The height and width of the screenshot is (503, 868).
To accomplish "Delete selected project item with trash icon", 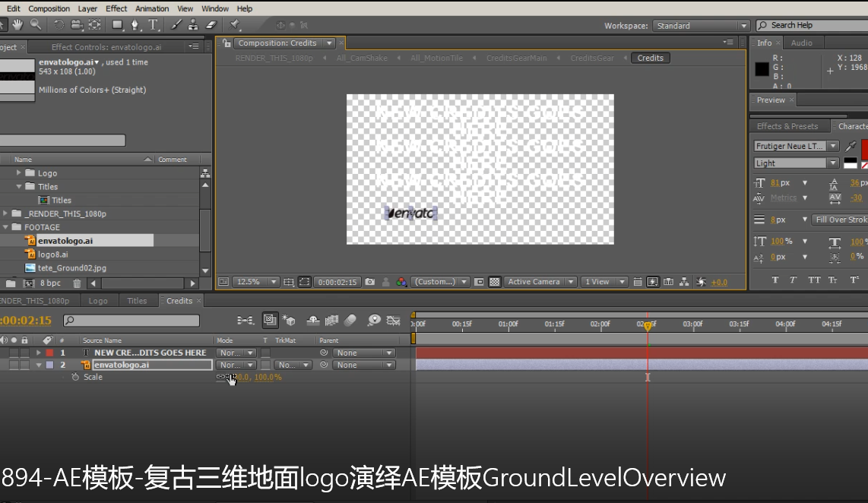I will coord(77,283).
